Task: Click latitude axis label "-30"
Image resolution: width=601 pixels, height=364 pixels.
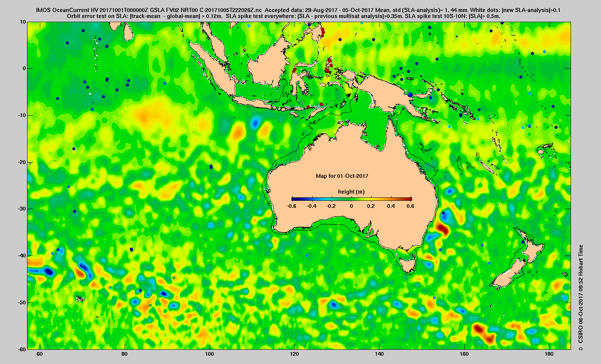Action: coord(22,209)
